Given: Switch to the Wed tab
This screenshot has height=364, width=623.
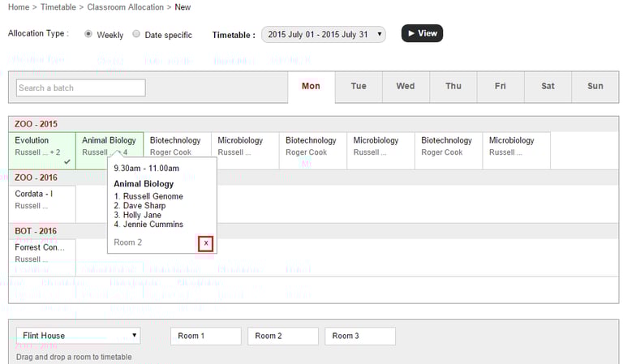Looking at the screenshot, I should coord(406,86).
